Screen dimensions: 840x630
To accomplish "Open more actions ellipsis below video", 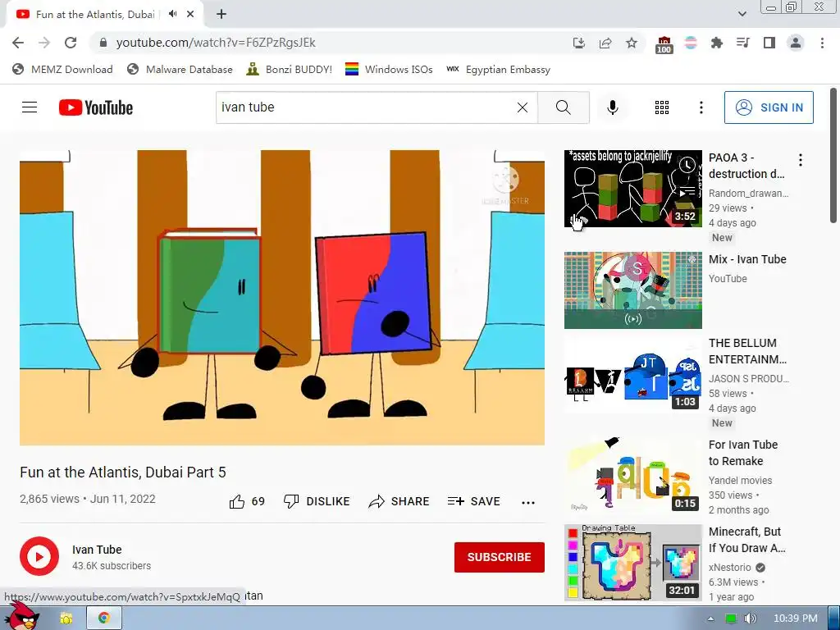I will [x=527, y=502].
